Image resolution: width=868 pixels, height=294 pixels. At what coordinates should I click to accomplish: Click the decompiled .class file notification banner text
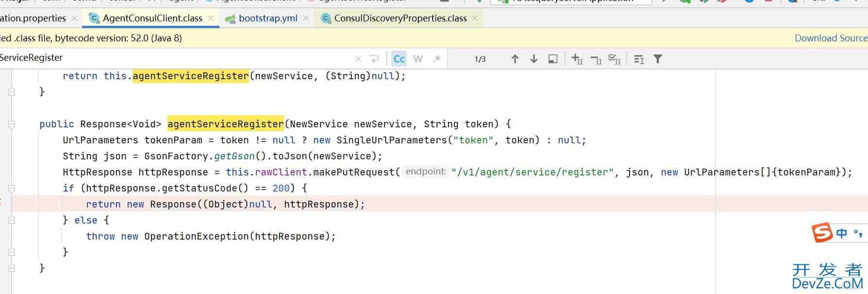click(x=91, y=38)
